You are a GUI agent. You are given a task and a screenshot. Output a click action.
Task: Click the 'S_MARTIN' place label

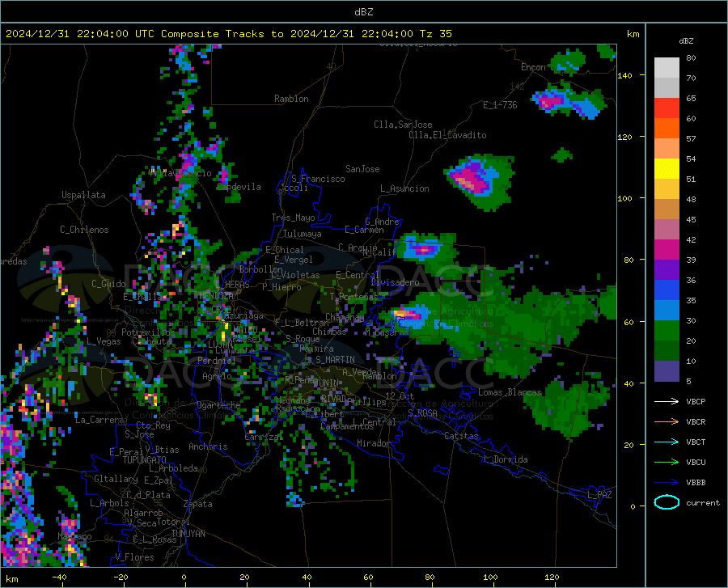(x=335, y=360)
